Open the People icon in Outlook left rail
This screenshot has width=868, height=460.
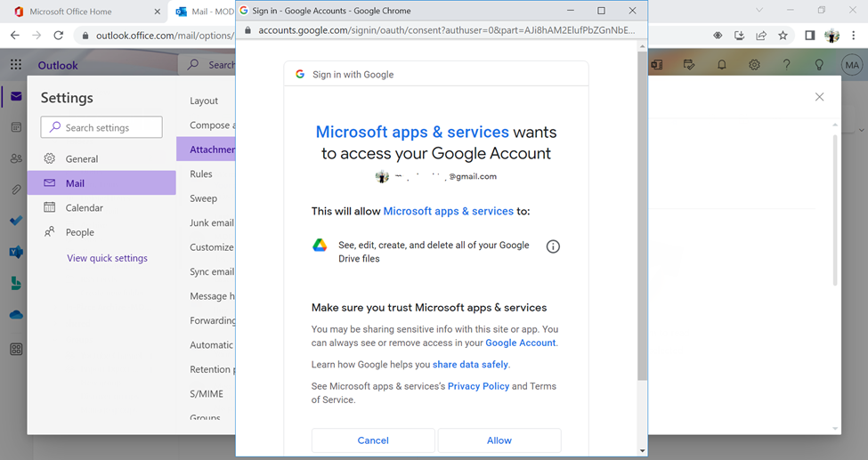point(16,158)
